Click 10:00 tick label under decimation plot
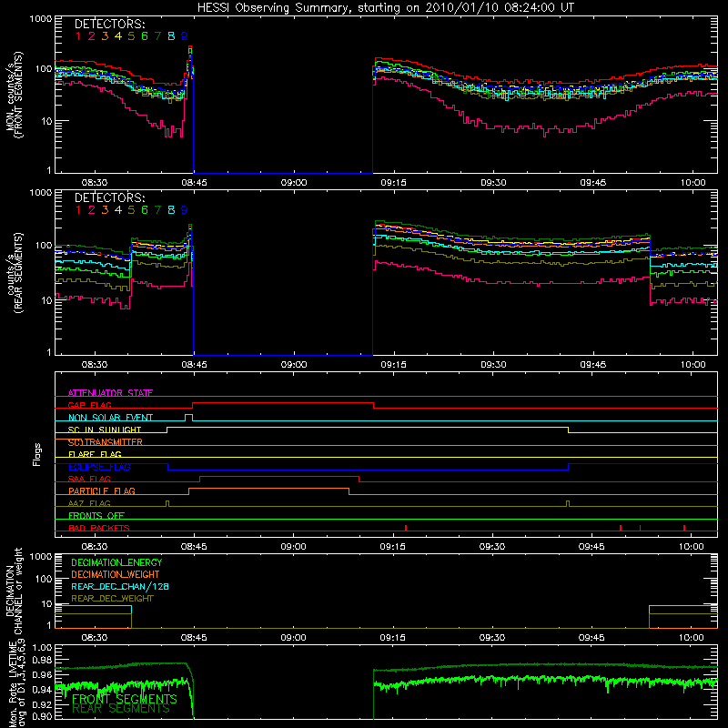Screen dimensions: 728x728 [692, 638]
